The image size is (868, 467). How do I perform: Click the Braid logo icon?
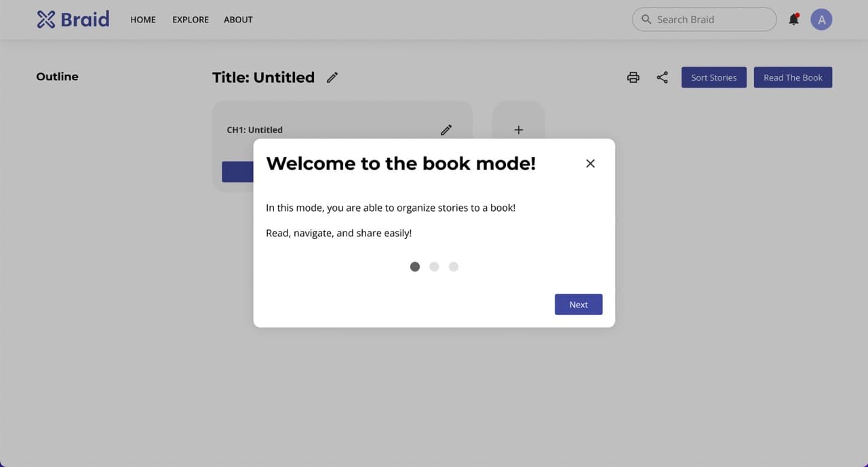click(45, 19)
